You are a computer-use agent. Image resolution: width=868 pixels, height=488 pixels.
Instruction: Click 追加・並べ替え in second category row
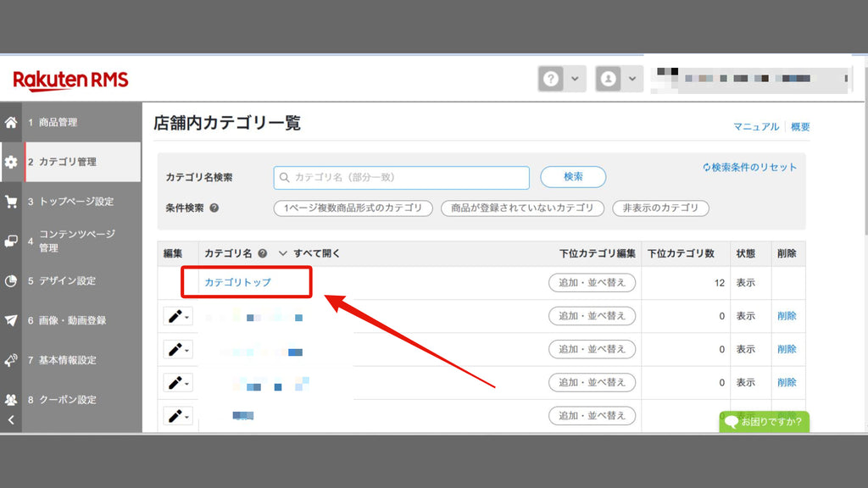coord(592,349)
